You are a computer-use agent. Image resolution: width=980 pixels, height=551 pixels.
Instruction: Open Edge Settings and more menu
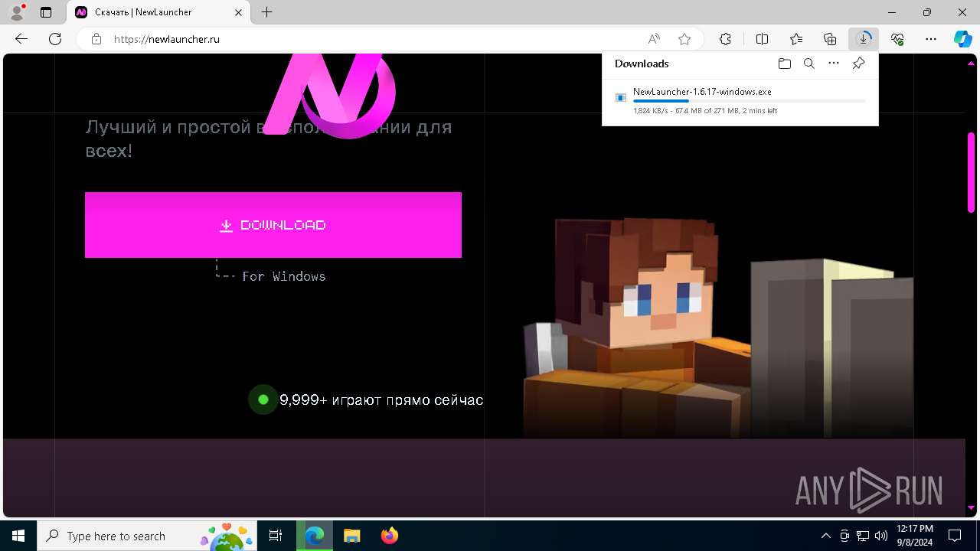click(x=931, y=39)
